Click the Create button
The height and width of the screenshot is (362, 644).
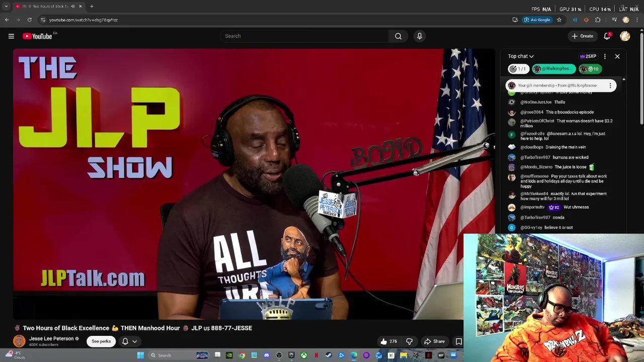(x=582, y=36)
